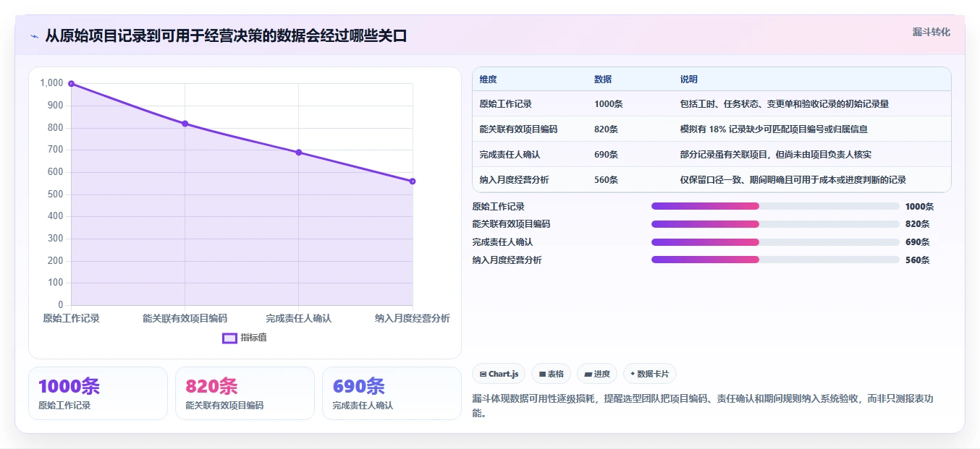Click the progress bar for 纳入月度经营分析

775,260
